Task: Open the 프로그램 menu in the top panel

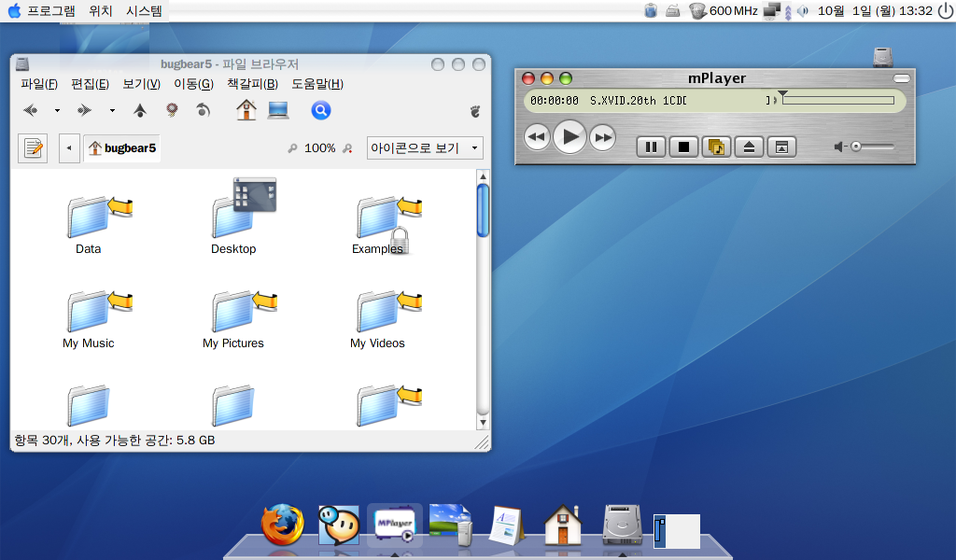Action: [x=51, y=11]
